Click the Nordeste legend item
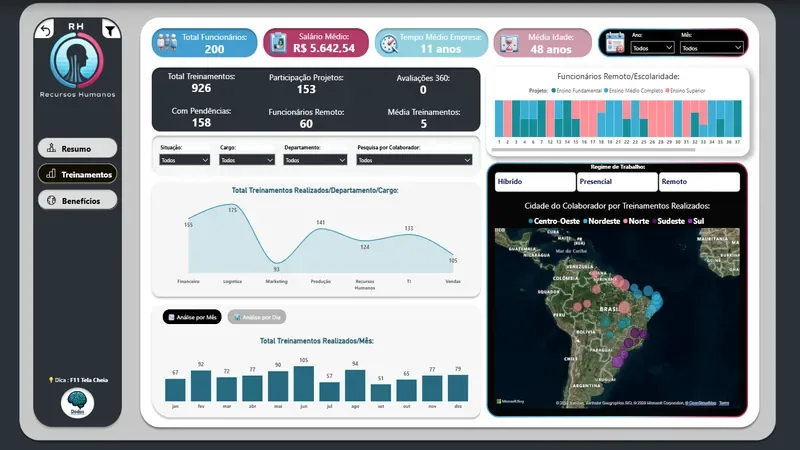This screenshot has height=450, width=800. pyautogui.click(x=601, y=221)
